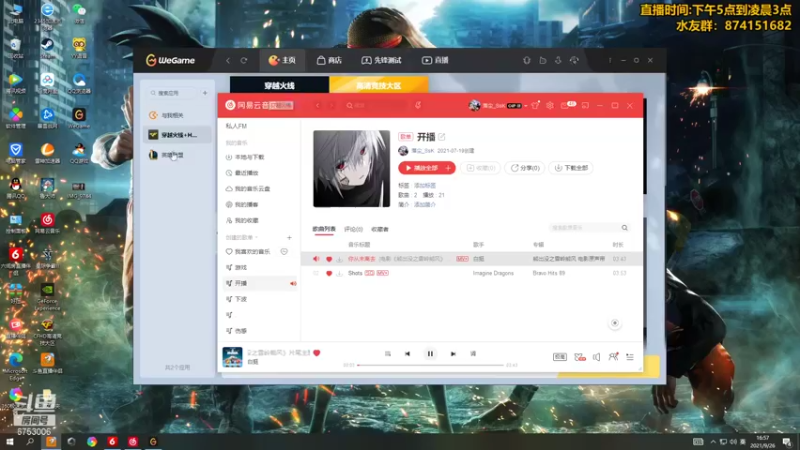This screenshot has width=800, height=450.
Task: Click the Windows Start button
Action: point(10,441)
